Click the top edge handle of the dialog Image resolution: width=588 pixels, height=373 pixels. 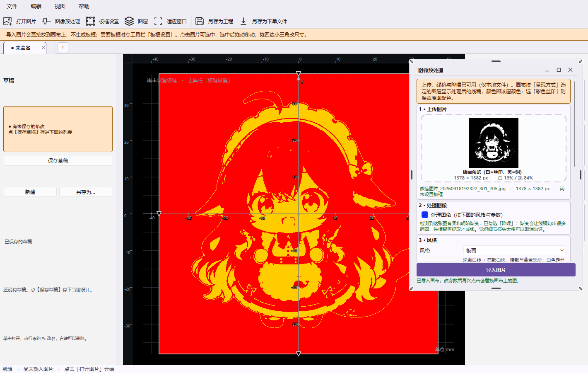pyautogui.click(x=496, y=61)
